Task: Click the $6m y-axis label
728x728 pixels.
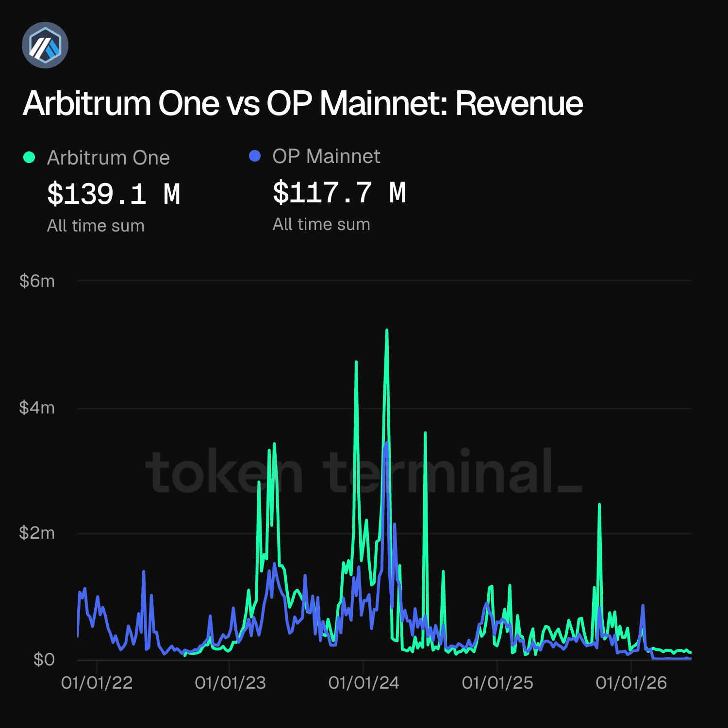Action: click(x=37, y=281)
